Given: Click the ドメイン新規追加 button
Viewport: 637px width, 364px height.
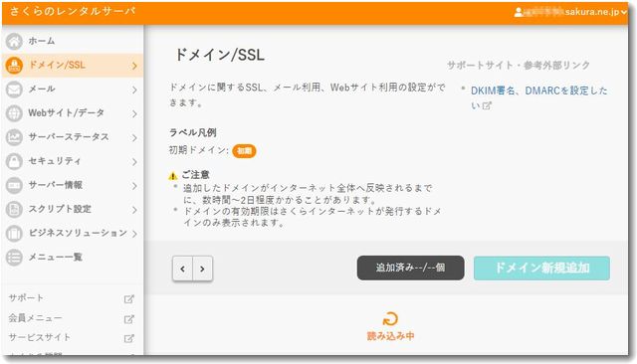Looking at the screenshot, I should click(x=541, y=268).
